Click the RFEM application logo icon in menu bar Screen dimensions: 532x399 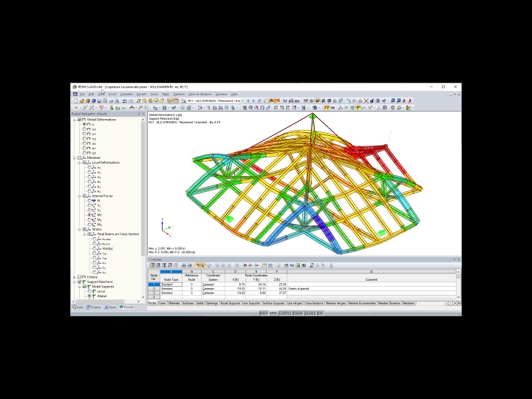point(75,95)
